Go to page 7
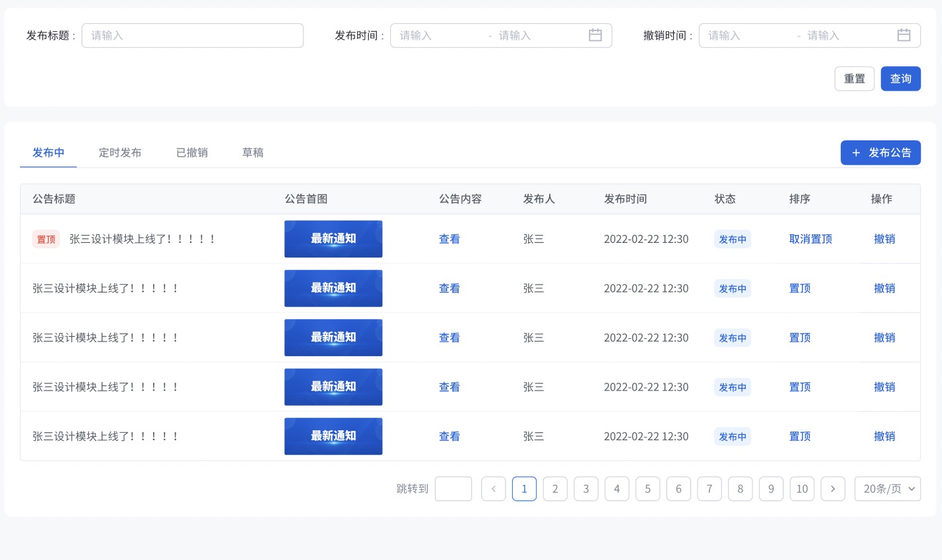The height and width of the screenshot is (560, 942). (709, 489)
